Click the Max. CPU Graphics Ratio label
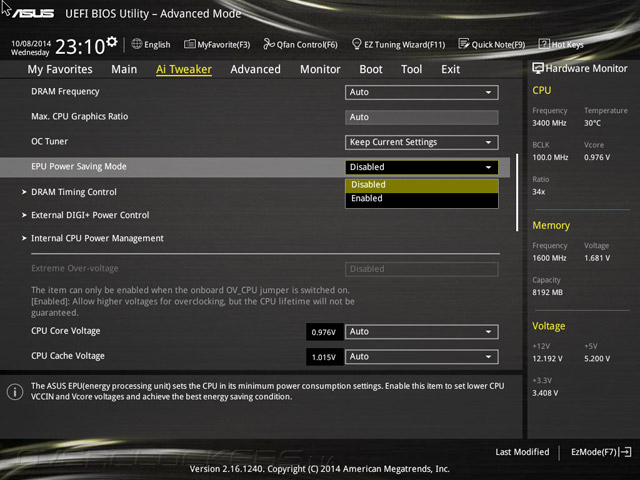This screenshot has width=640, height=480. click(x=80, y=117)
